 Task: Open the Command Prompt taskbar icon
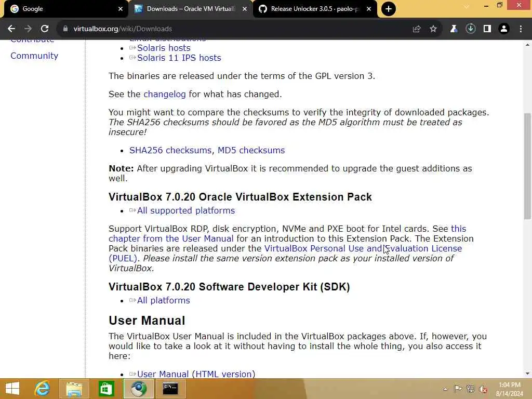[x=170, y=389]
